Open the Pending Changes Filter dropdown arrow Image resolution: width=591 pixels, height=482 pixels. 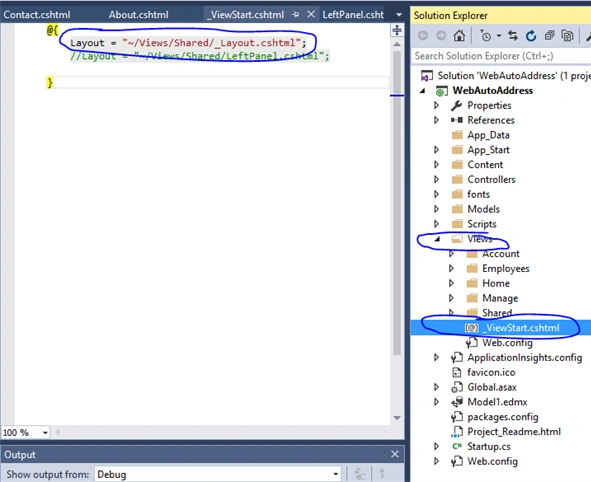click(499, 36)
